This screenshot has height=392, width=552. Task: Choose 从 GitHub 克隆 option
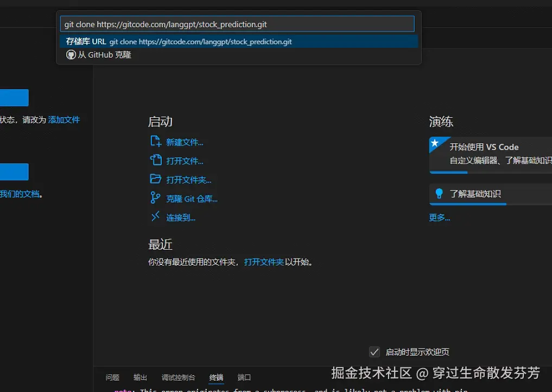[239, 55]
